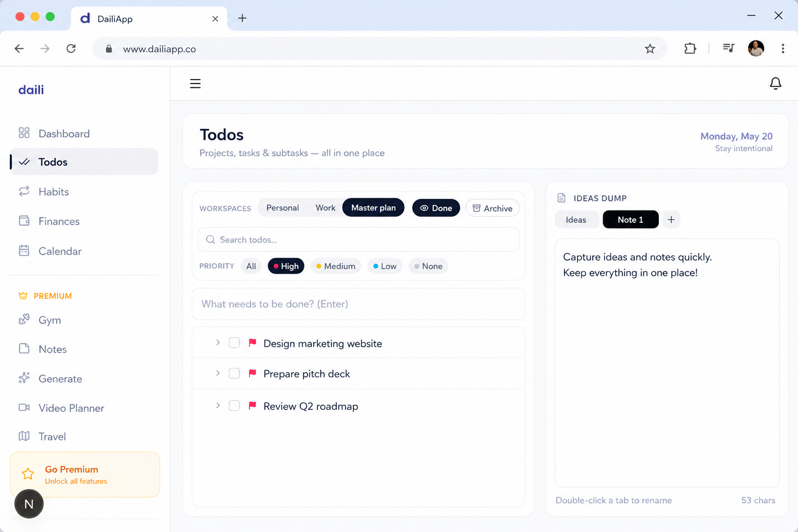Open the notifications bell icon

coord(775,84)
